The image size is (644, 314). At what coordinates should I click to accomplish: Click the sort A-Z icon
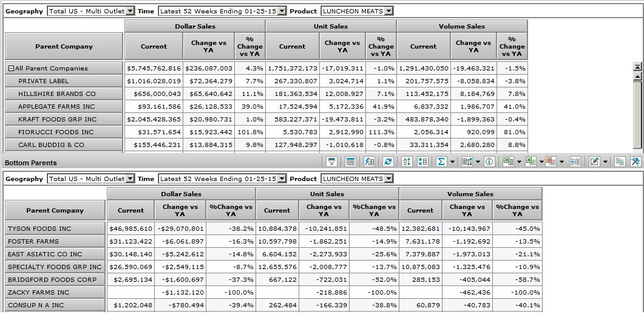point(407,162)
